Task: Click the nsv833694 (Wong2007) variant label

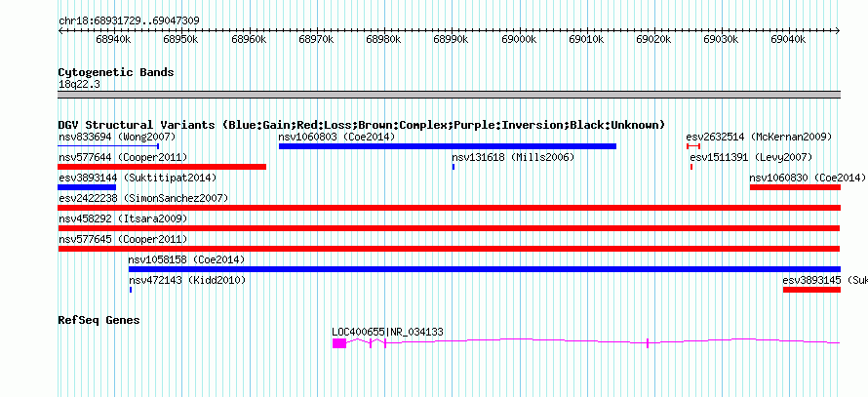Action: click(x=117, y=137)
